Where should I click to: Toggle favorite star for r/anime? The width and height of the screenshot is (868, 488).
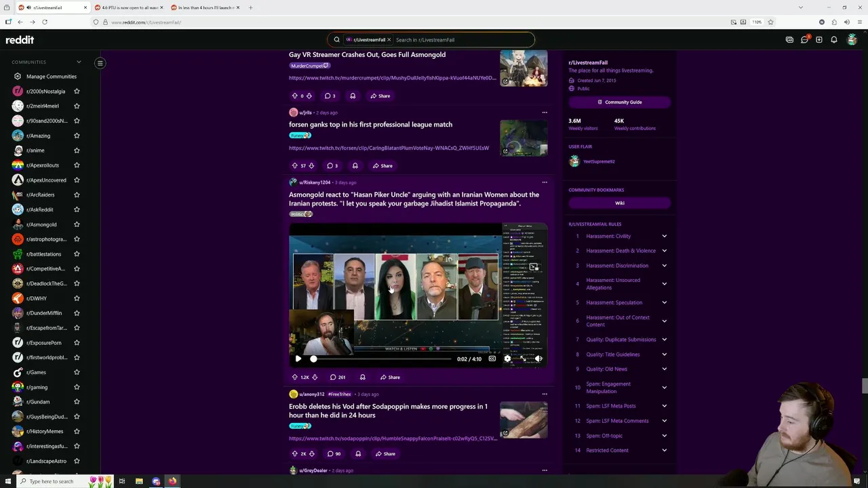point(77,150)
